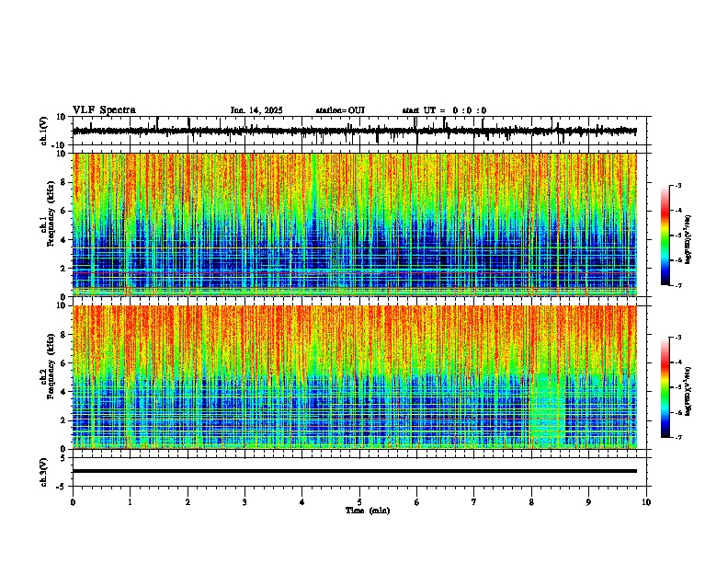Viewport: 728px width, 563px height.
Task: Click the "Time (min)" x-axis label
Action: (368, 511)
